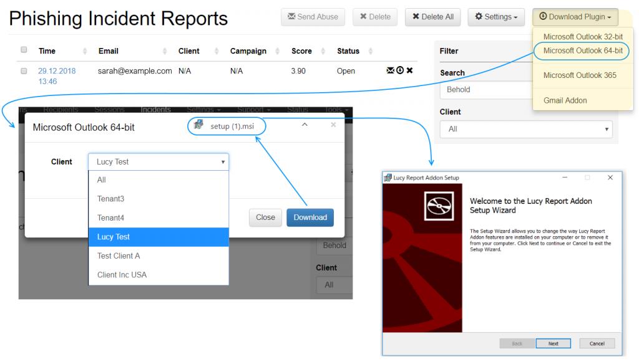Click the Lucy Report Addon Setup title icon

coord(388,178)
